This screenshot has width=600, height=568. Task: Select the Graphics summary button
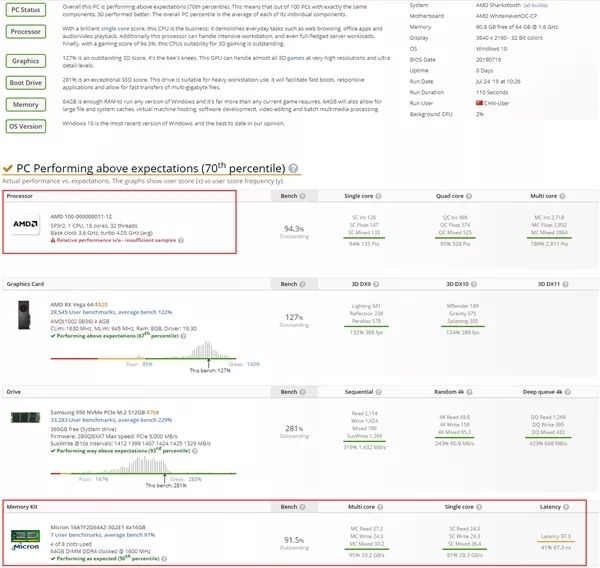[x=26, y=61]
